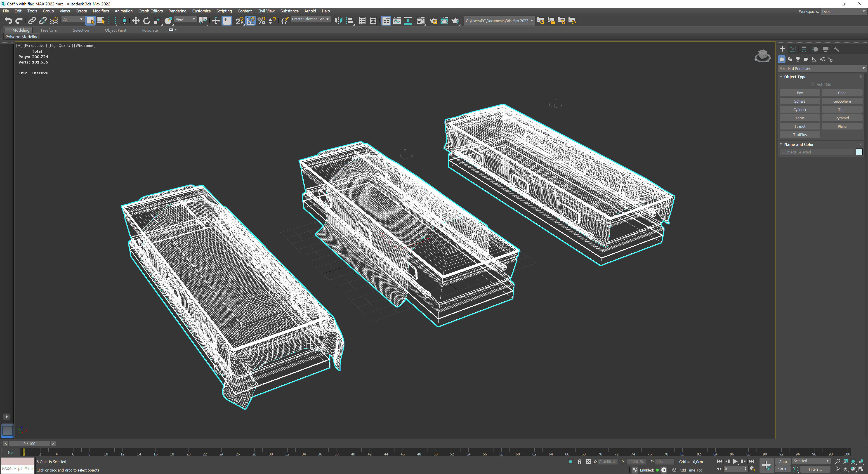
Task: Click the Unlink Selection icon
Action: (x=43, y=21)
